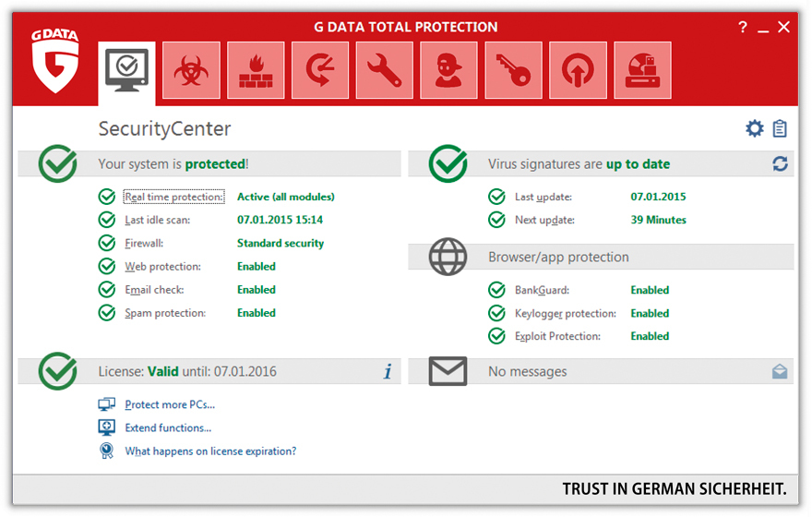812x517 pixels.
Task: Click the Protect more PCs link
Action: (170, 404)
